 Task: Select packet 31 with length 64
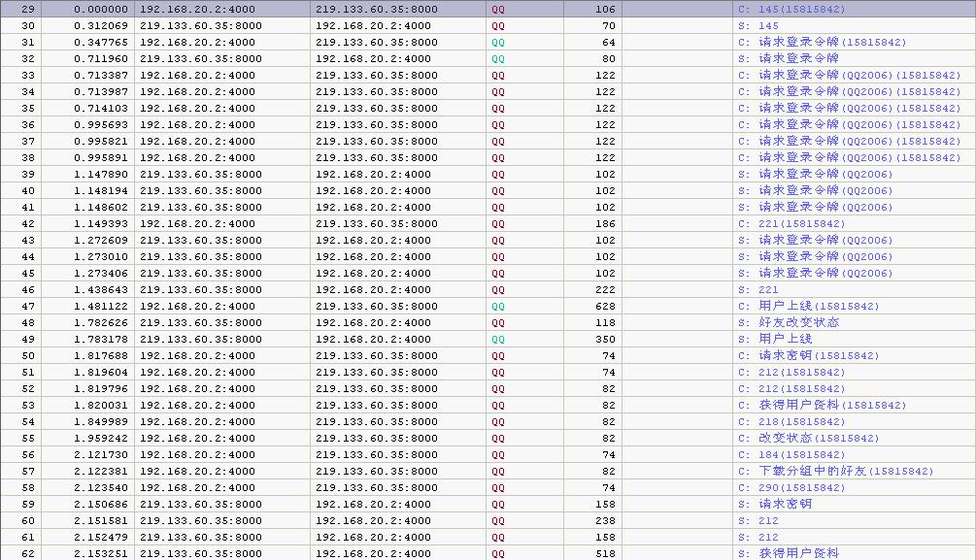pyautogui.click(x=608, y=43)
